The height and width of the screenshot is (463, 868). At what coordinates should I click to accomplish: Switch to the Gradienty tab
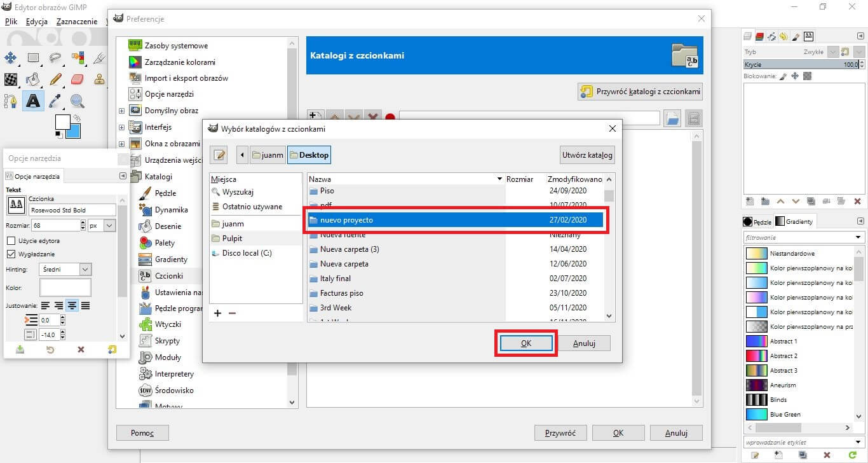[x=794, y=222]
